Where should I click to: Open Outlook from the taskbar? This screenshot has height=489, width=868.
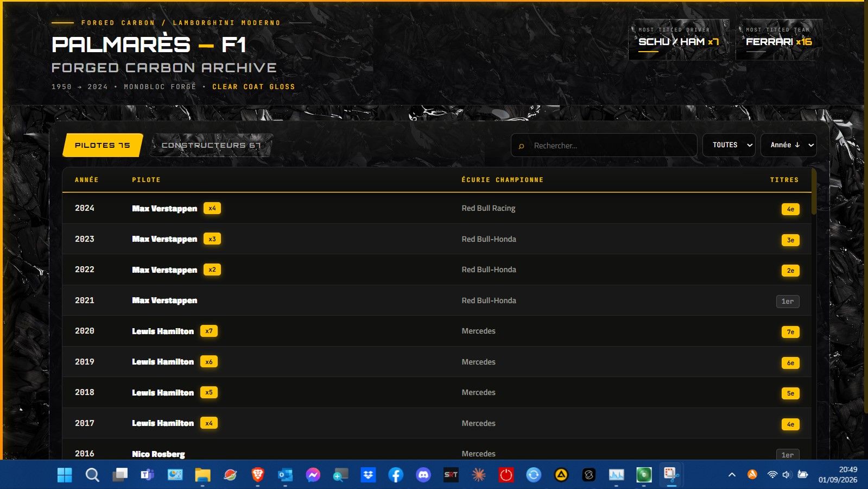pyautogui.click(x=286, y=475)
